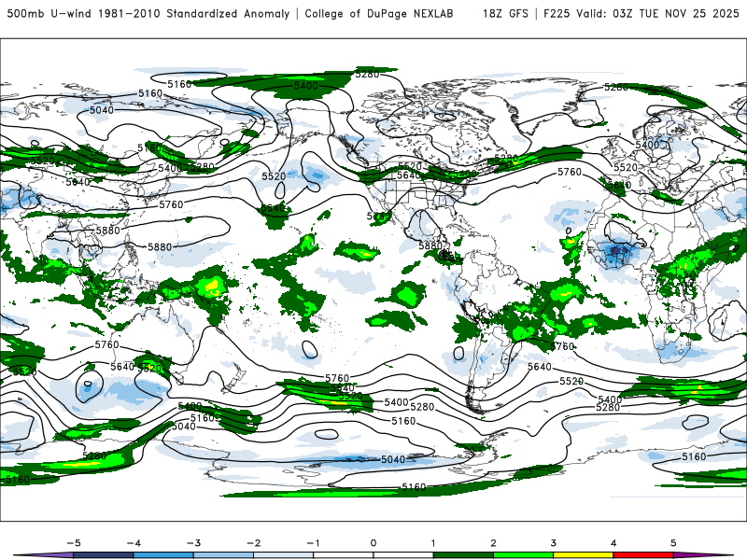This screenshot has width=747, height=560.
Task: Select the pale blue -2 to -1 colorbar segment
Action: coord(284,555)
